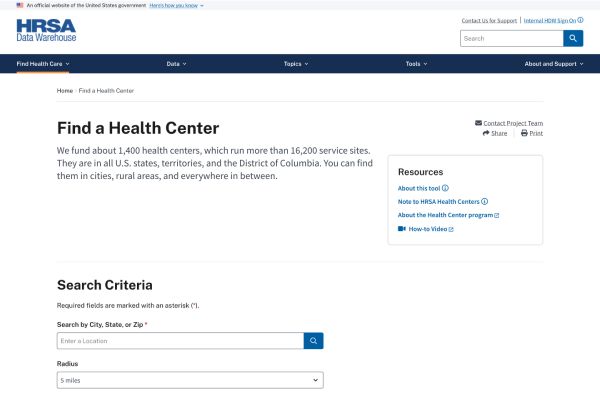Screen dimensions: 600x400
Task: Click chevron next to Tools menu
Action: pyautogui.click(x=425, y=64)
